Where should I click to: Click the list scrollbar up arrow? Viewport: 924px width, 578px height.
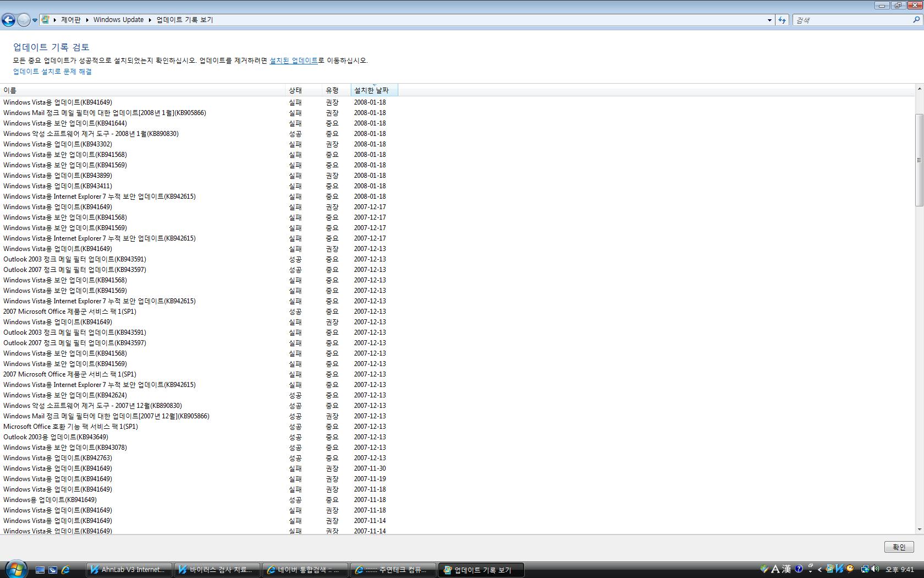coord(919,89)
